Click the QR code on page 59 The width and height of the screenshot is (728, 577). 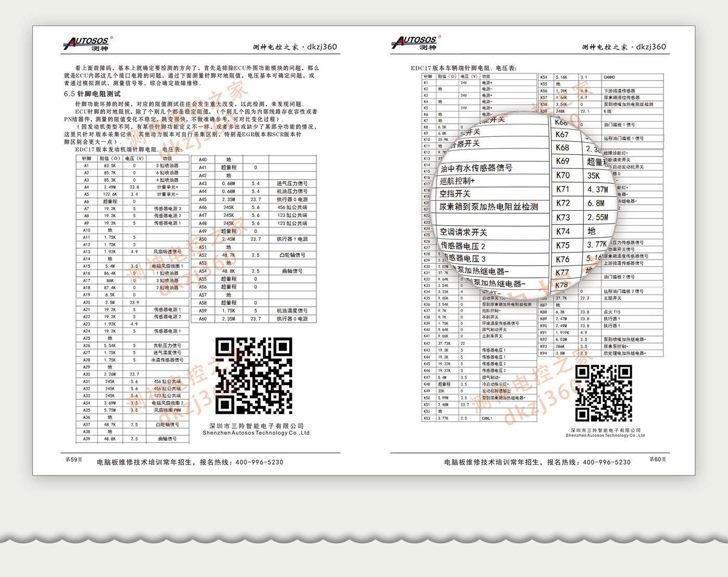click(253, 376)
